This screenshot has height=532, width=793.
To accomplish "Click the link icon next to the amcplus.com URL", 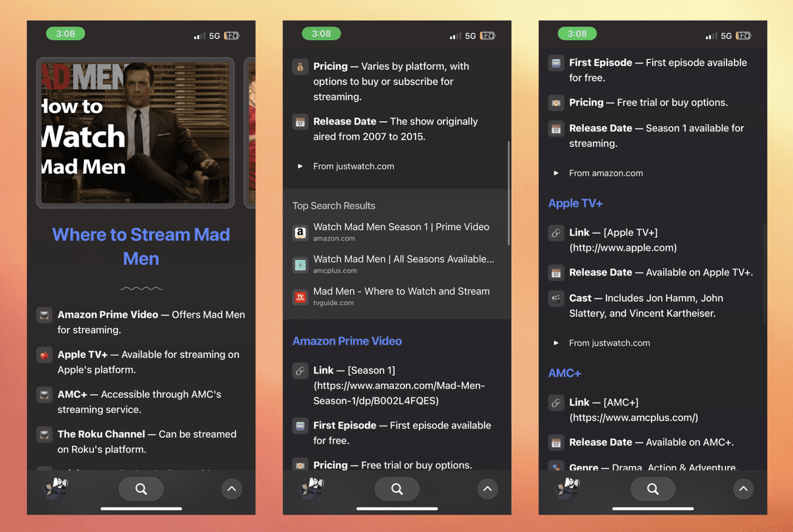I will (x=556, y=403).
